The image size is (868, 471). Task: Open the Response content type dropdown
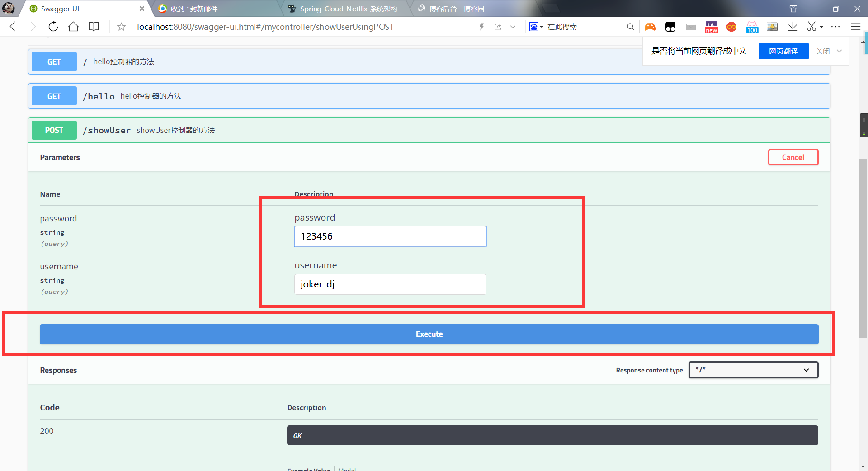753,370
